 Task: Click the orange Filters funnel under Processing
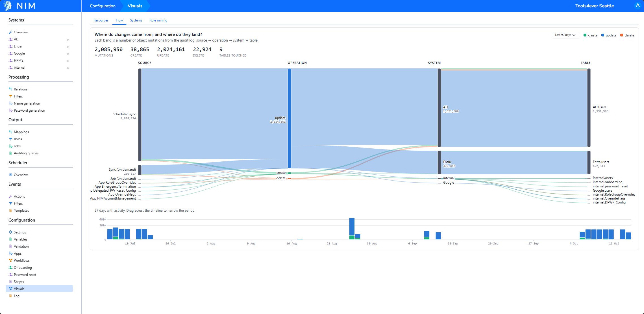click(10, 96)
